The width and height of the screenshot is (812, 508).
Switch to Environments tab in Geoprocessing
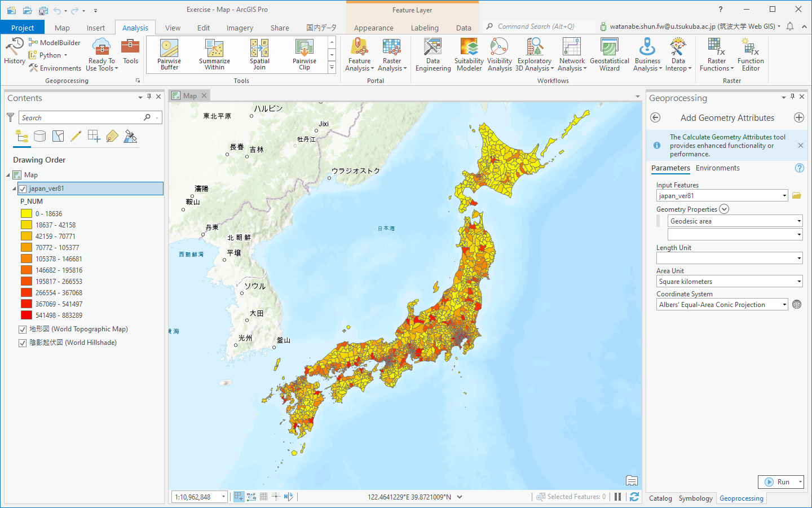pos(717,168)
